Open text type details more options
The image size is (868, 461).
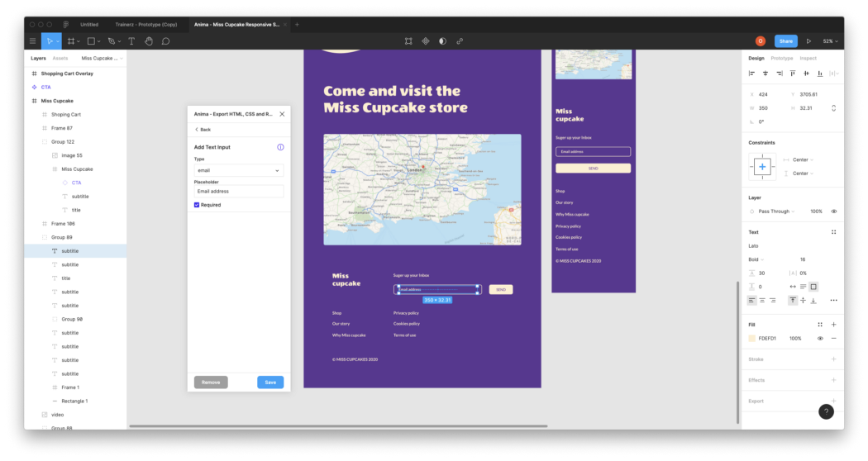click(833, 301)
